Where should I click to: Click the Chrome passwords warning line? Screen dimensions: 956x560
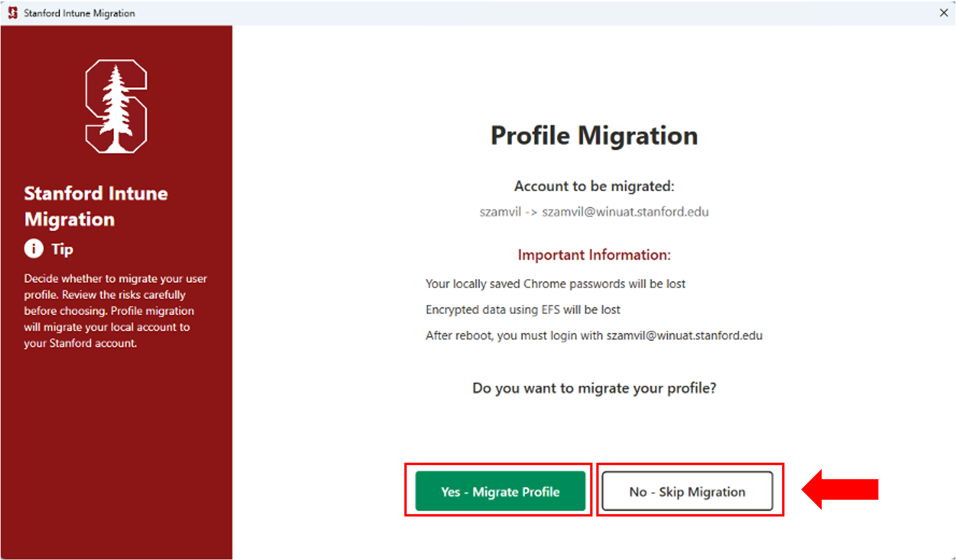click(555, 284)
